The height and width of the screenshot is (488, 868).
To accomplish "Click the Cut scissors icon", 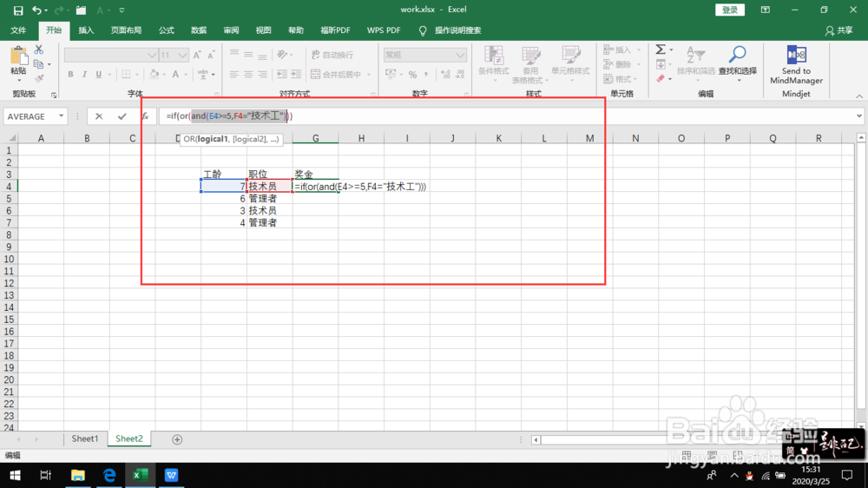I will 39,49.
